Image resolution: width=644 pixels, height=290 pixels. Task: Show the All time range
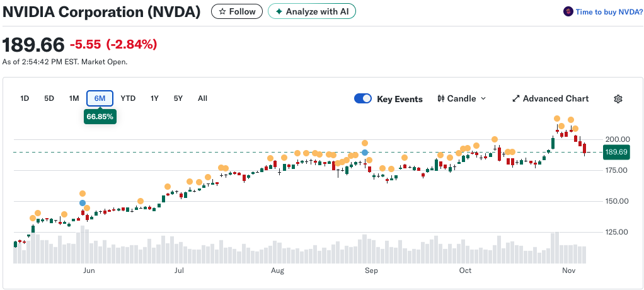pyautogui.click(x=202, y=98)
